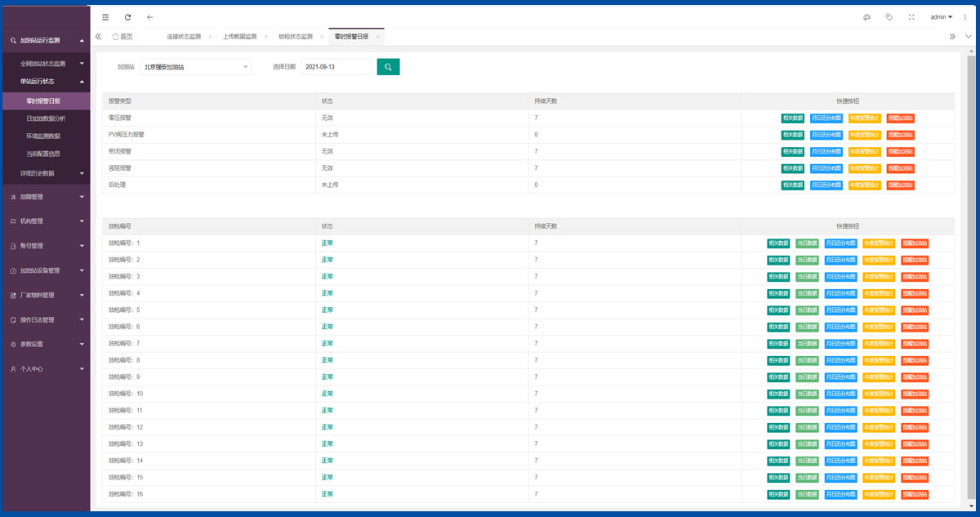Screen dimensions: 980x517
Task: Click the 选择日期 date input field
Action: [336, 67]
